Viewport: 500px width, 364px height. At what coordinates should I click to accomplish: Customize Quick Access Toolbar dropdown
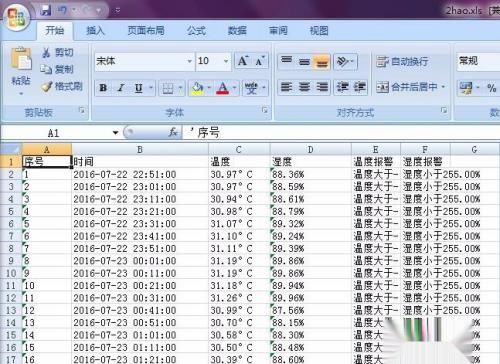coord(118,11)
